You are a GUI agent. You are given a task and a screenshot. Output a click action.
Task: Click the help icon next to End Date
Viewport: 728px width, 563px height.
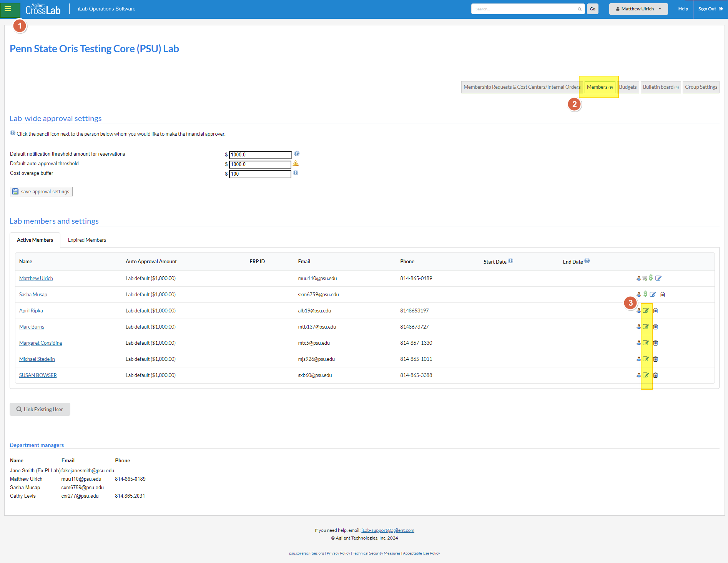click(x=587, y=261)
